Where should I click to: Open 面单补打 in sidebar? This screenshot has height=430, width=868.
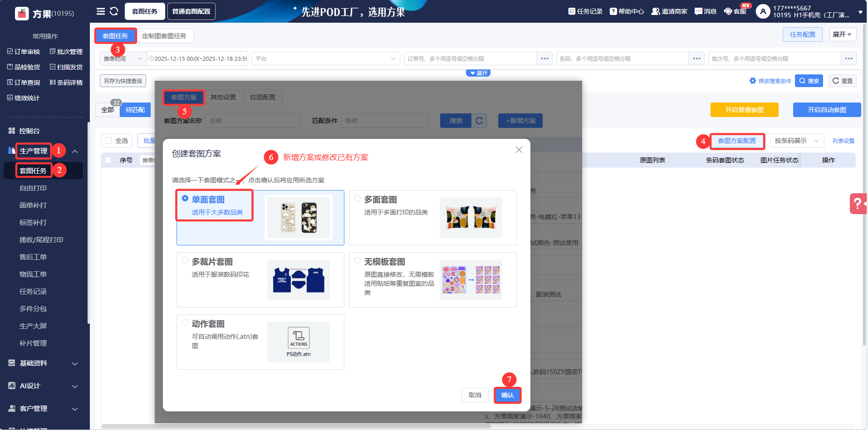(33, 205)
